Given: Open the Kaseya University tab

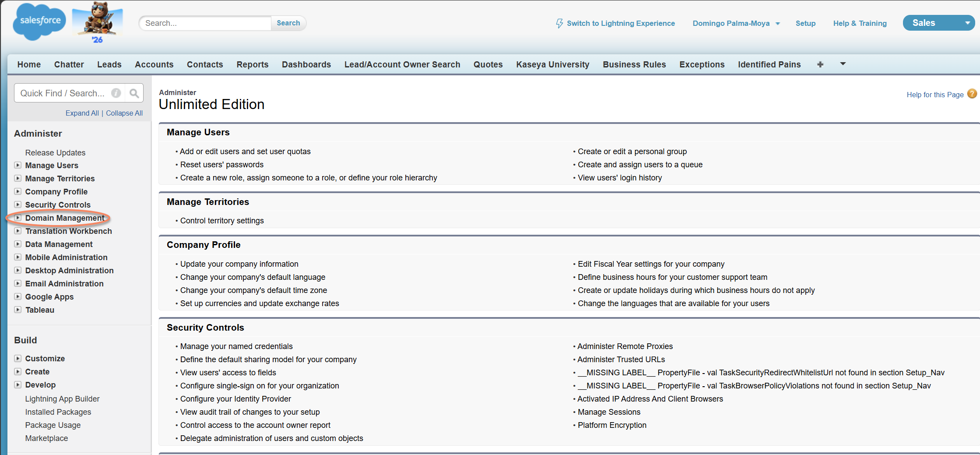Looking at the screenshot, I should (553, 64).
